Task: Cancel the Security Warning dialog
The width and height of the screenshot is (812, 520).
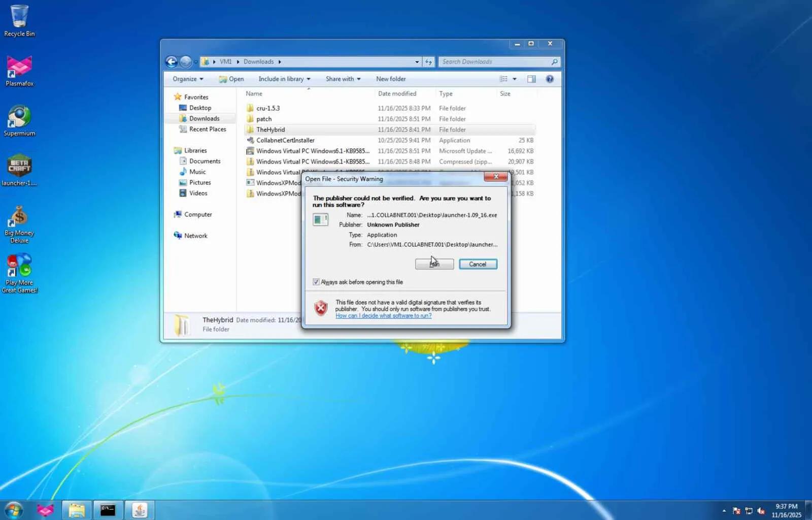Action: (x=478, y=264)
